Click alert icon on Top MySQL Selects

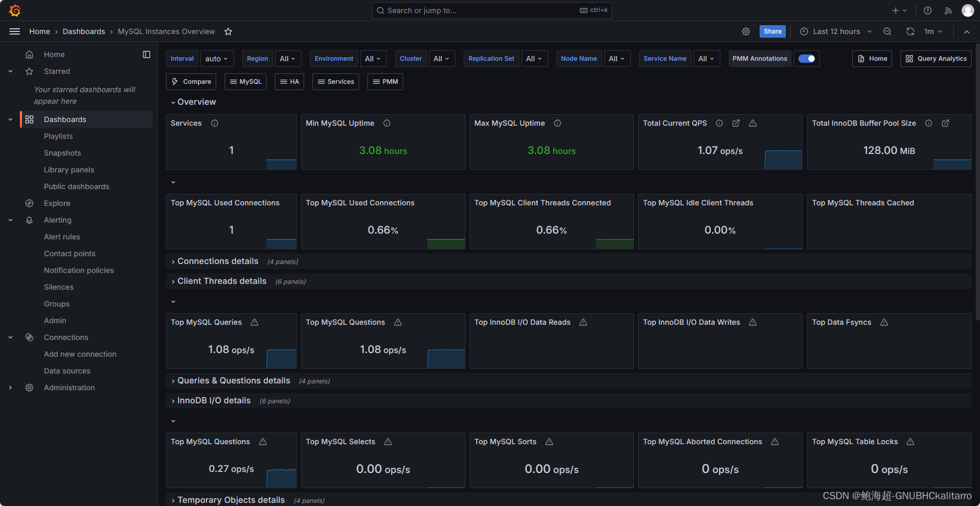[x=388, y=442]
